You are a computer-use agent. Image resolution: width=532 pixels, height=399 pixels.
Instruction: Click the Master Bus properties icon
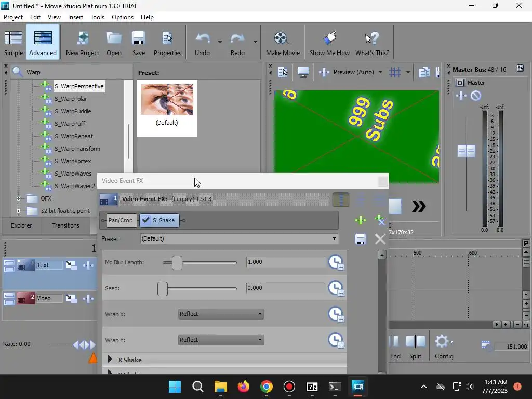pyautogui.click(x=520, y=69)
